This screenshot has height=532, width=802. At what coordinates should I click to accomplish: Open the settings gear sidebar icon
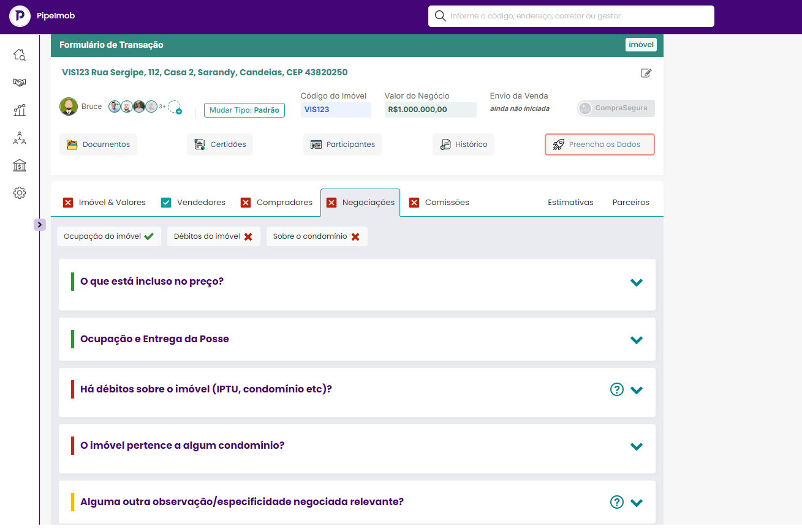pos(20,193)
